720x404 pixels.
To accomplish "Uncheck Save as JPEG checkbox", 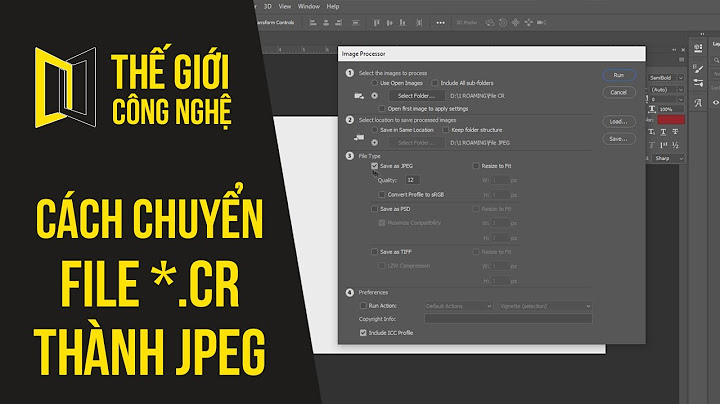I will point(375,166).
